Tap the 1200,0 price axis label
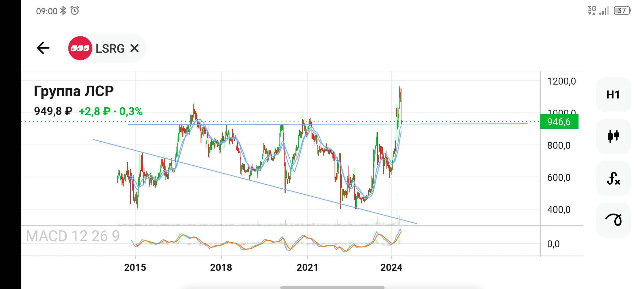This screenshot has width=644, height=289. [562, 81]
